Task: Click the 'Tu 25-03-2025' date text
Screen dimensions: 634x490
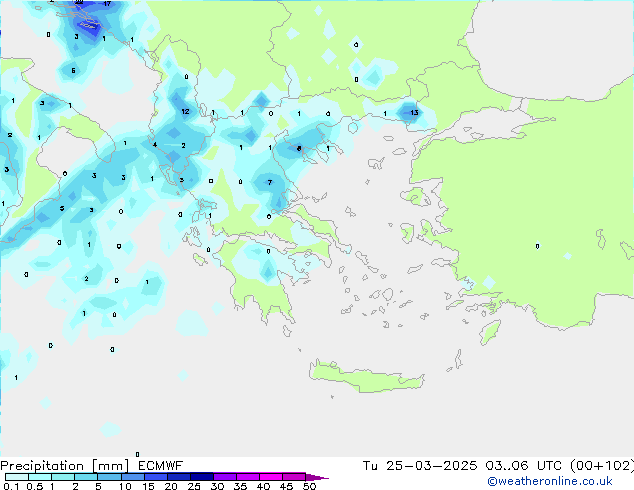Action: [420, 466]
